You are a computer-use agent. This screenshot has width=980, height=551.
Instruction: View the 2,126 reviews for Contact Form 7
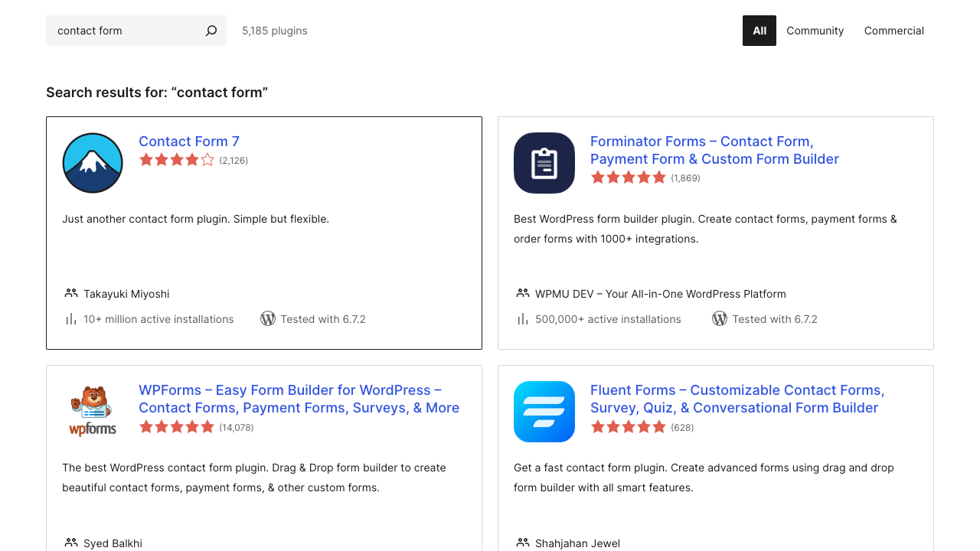click(x=234, y=160)
